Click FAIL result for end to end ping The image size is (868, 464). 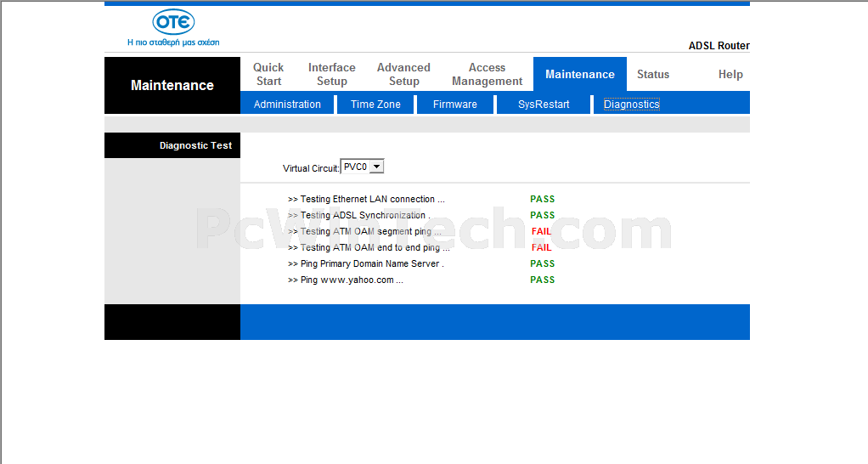tap(541, 247)
